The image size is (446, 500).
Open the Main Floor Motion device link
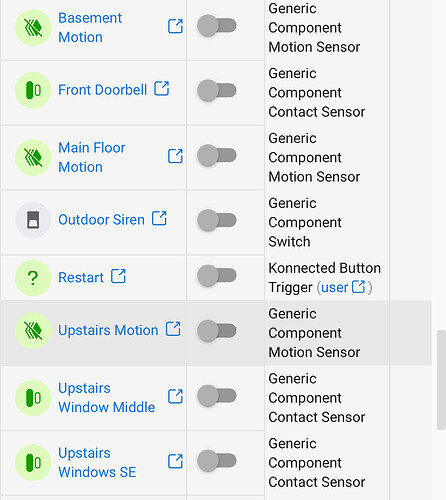click(x=92, y=157)
